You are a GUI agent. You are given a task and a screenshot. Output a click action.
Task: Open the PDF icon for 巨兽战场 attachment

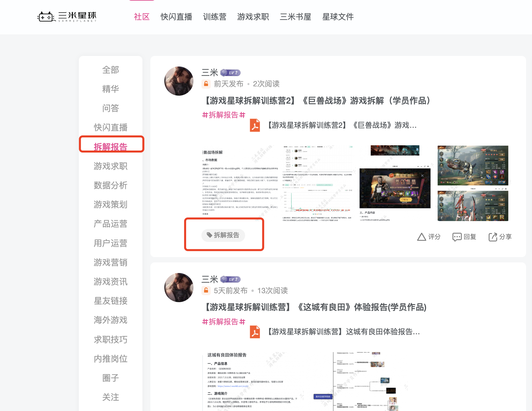click(x=255, y=125)
